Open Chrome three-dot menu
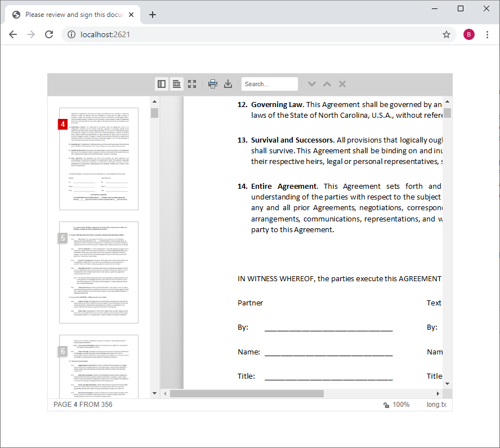 (x=487, y=34)
